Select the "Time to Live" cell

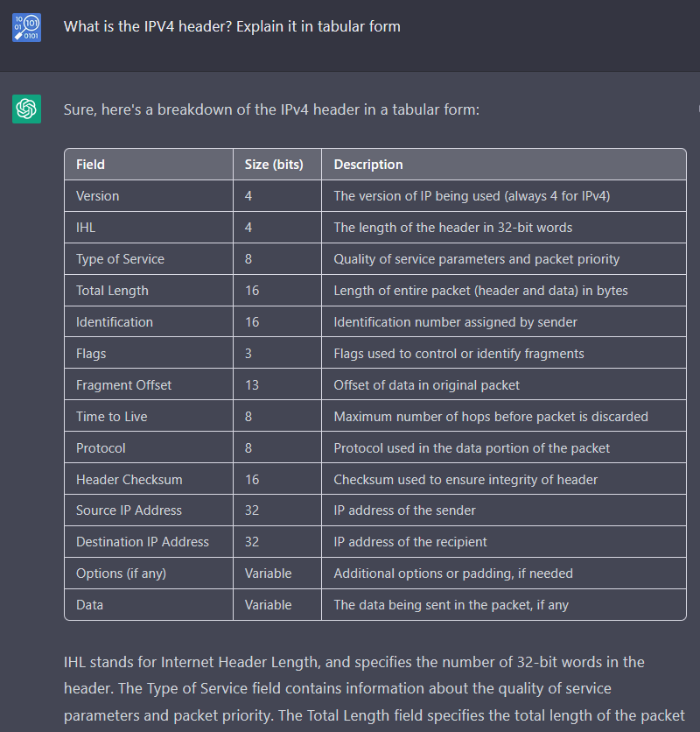click(x=111, y=417)
